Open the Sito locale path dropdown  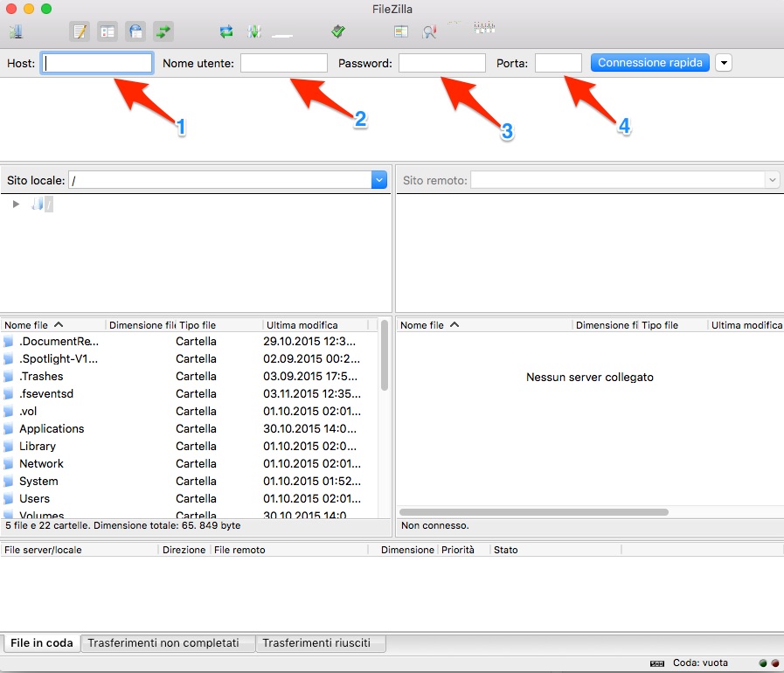coord(379,180)
